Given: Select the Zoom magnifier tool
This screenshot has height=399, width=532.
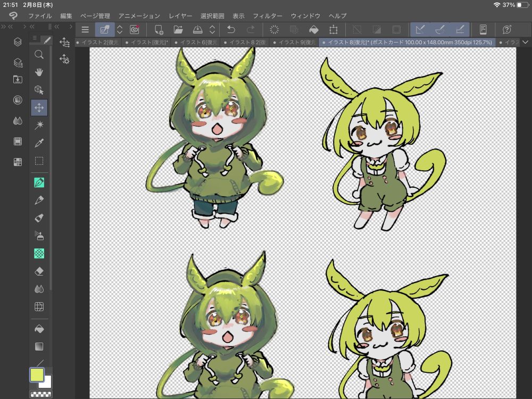Looking at the screenshot, I should coord(39,54).
